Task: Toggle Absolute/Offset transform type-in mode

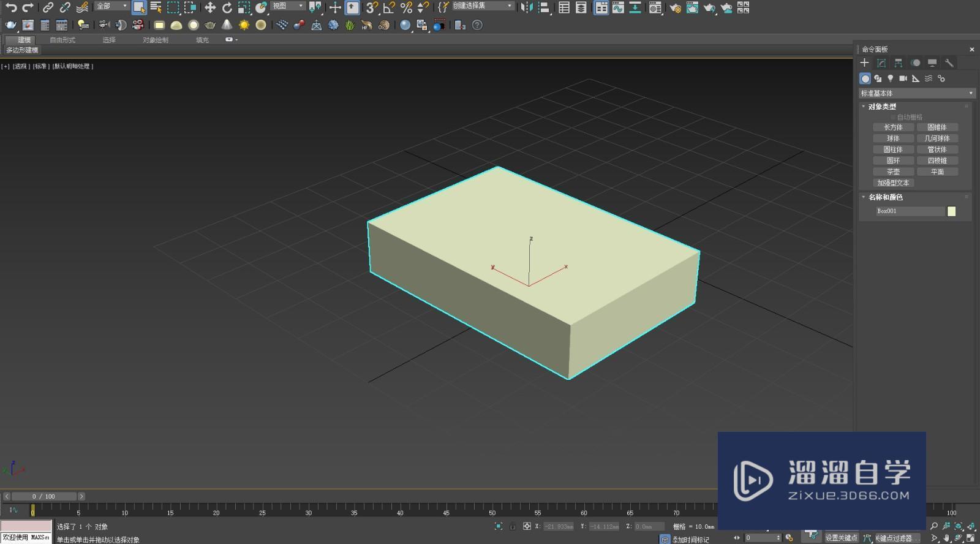Action: [x=527, y=526]
